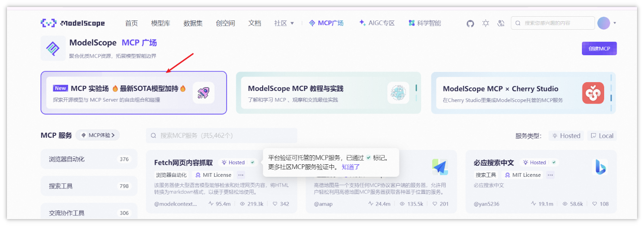The height and width of the screenshot is (226, 644).
Task: Click author @modelcontext... on Fetch card
Action: pos(176,204)
